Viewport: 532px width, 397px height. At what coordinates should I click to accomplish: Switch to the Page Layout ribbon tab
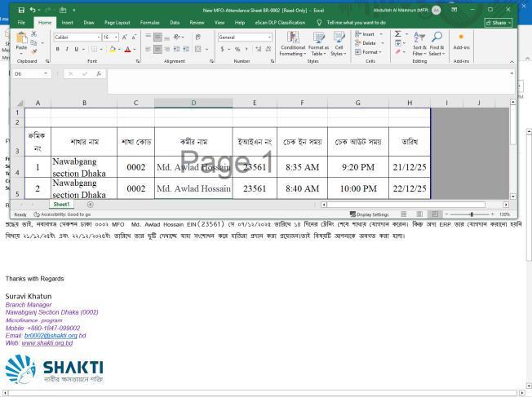click(117, 23)
